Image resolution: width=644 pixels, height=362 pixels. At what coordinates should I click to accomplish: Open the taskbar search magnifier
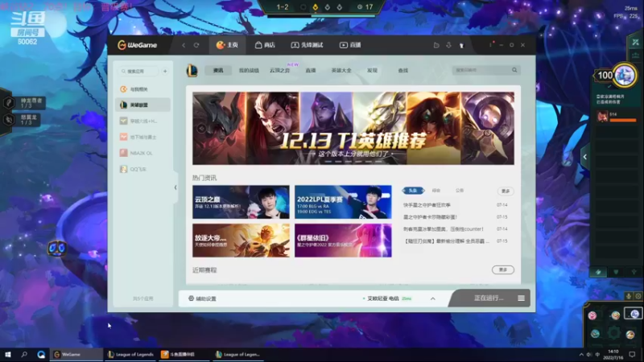click(24, 354)
